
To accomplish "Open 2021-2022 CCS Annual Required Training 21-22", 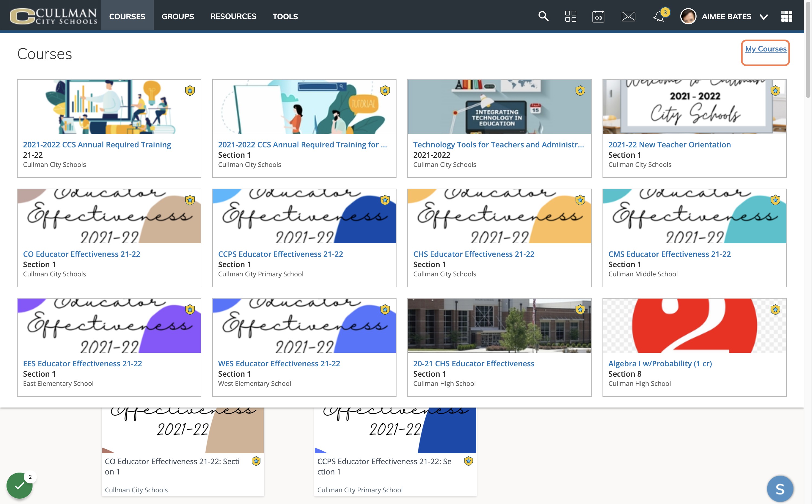I will click(x=97, y=145).
